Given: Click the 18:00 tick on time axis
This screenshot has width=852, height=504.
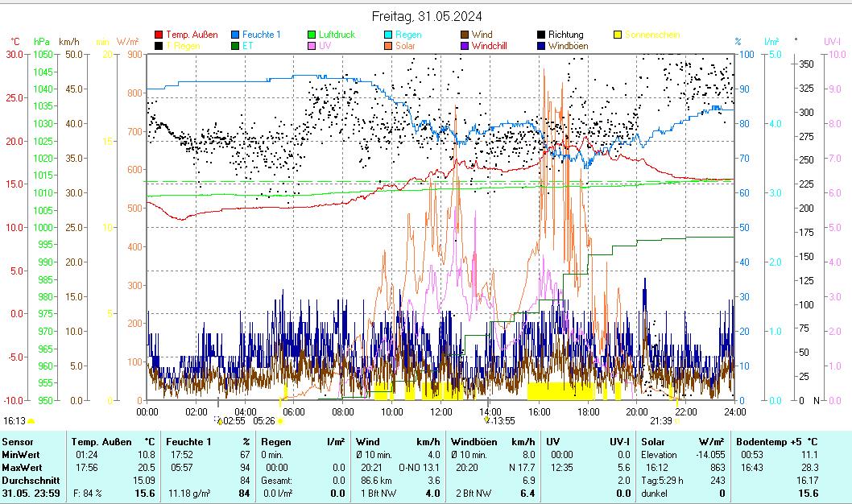Looking at the screenshot, I should (x=588, y=412).
